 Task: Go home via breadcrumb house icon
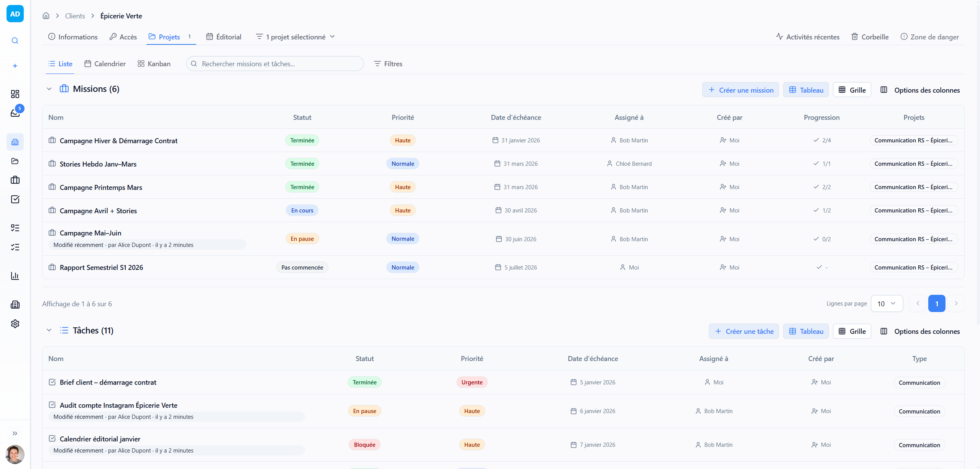46,16
